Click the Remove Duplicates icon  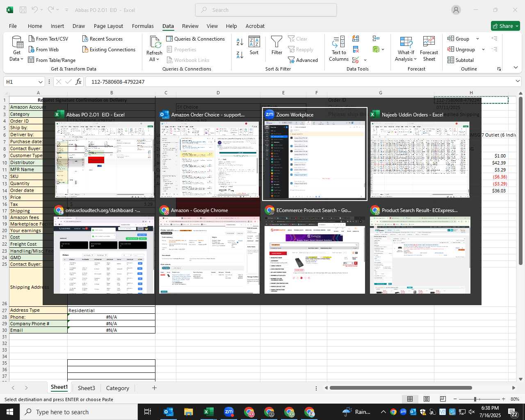pos(356,50)
